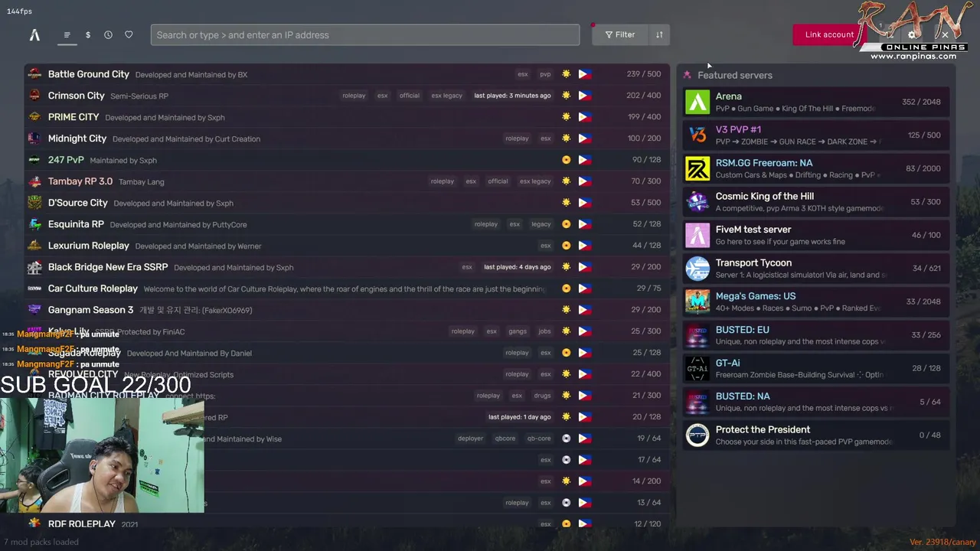This screenshot has width=980, height=551.
Task: Open the favorites heart icon
Action: (x=129, y=34)
